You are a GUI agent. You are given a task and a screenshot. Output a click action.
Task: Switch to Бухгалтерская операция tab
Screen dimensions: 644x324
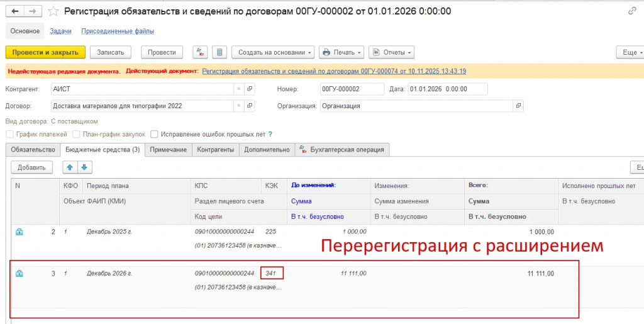[x=342, y=150]
